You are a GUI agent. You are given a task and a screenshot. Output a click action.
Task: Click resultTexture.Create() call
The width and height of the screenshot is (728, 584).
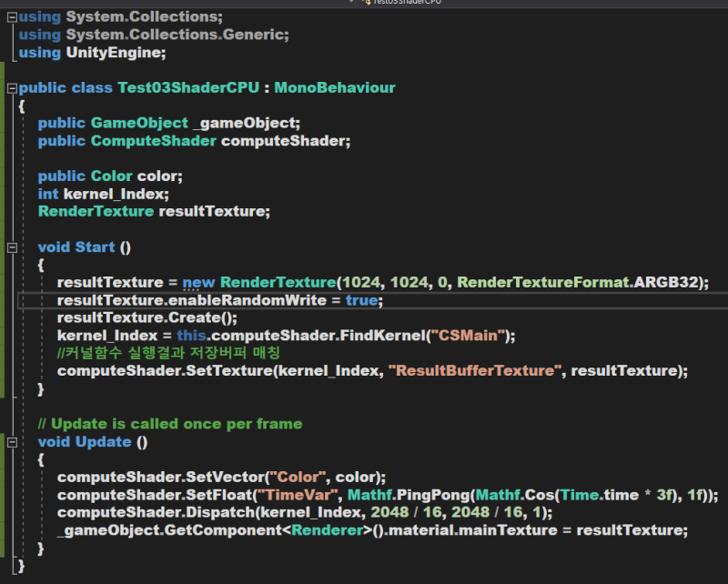point(147,317)
